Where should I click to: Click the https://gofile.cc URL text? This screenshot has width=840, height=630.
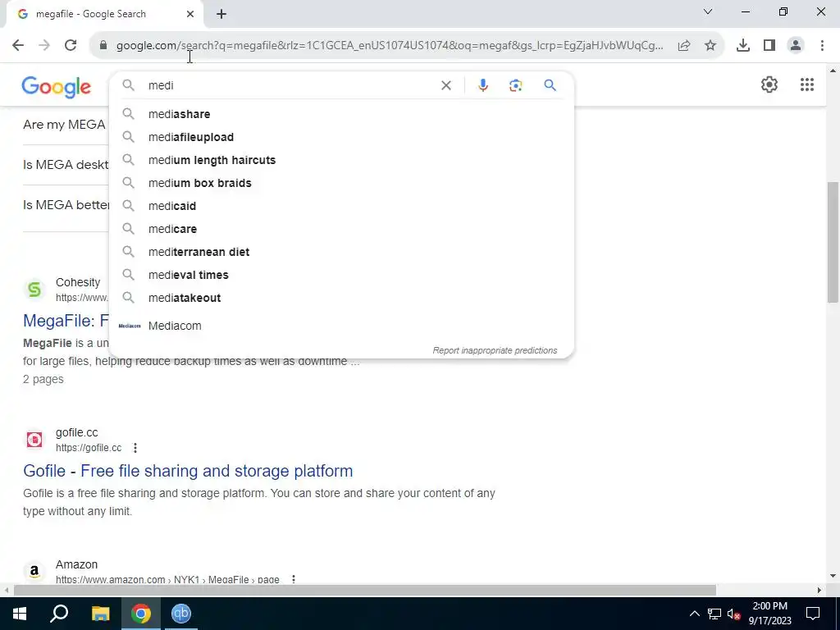[89, 448]
